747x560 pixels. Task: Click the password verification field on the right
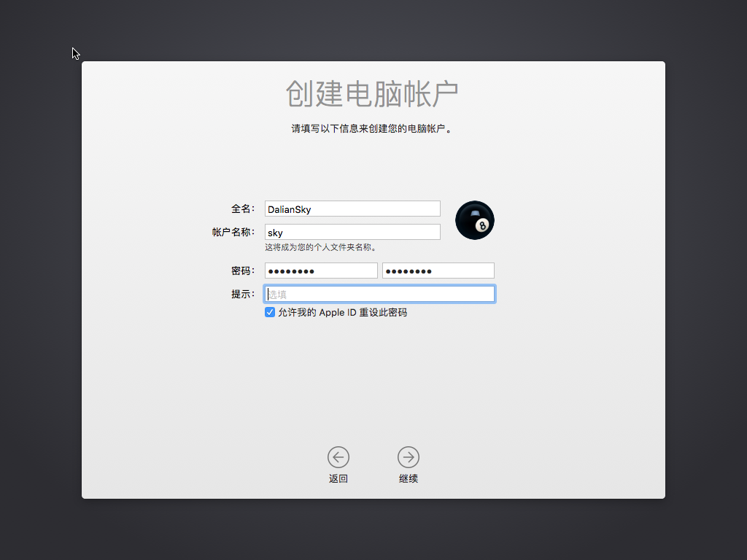[438, 271]
